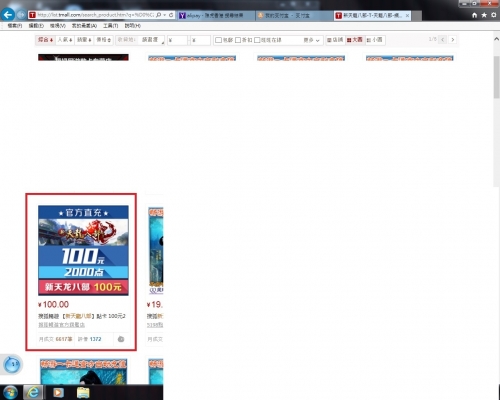This screenshot has height=400, width=500.
Task: Switch to the alipay Yahoo search tab
Action: pos(216,15)
